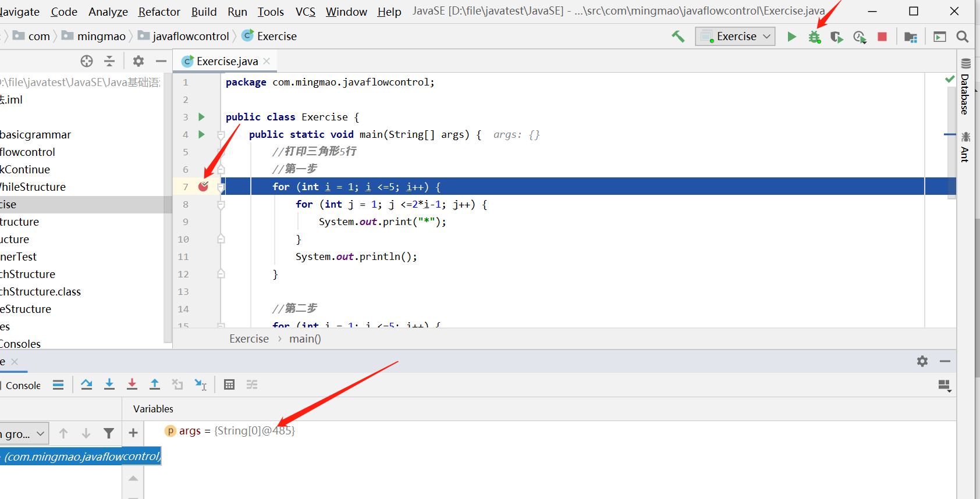Click the Run Anything icon

point(940,37)
